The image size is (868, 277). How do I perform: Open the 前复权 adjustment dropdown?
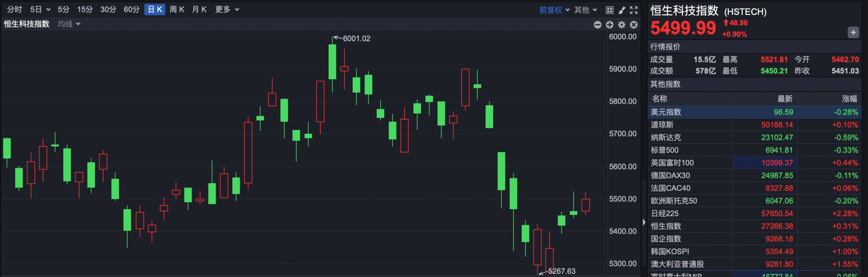[x=554, y=10]
